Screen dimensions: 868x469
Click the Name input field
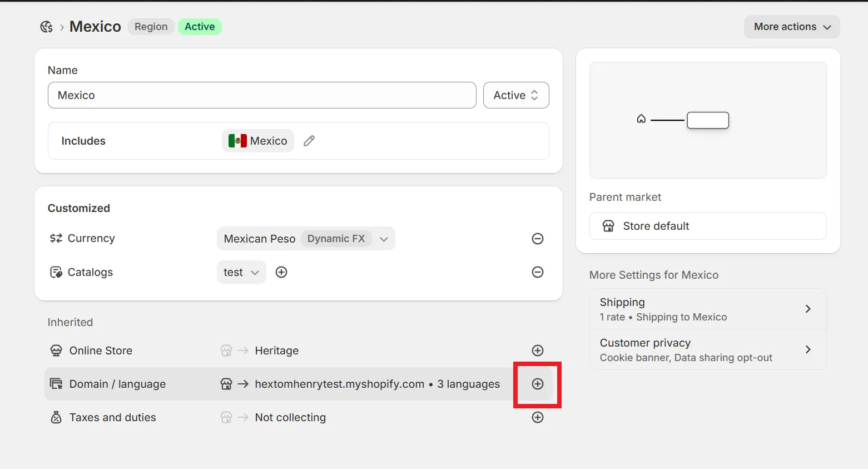tap(262, 95)
